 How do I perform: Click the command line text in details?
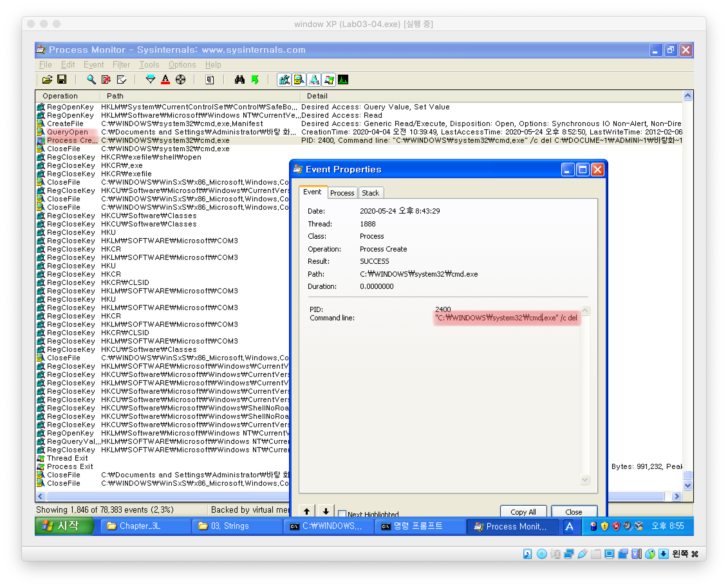coord(506,318)
